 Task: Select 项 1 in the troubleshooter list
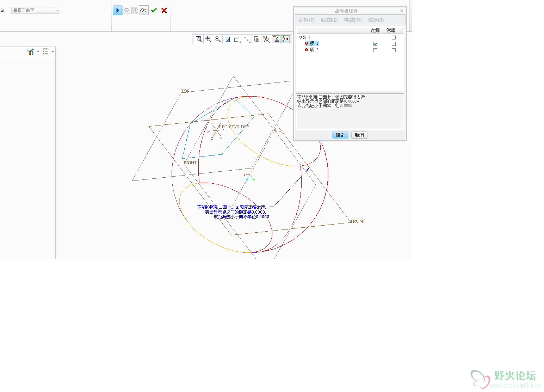coord(314,43)
